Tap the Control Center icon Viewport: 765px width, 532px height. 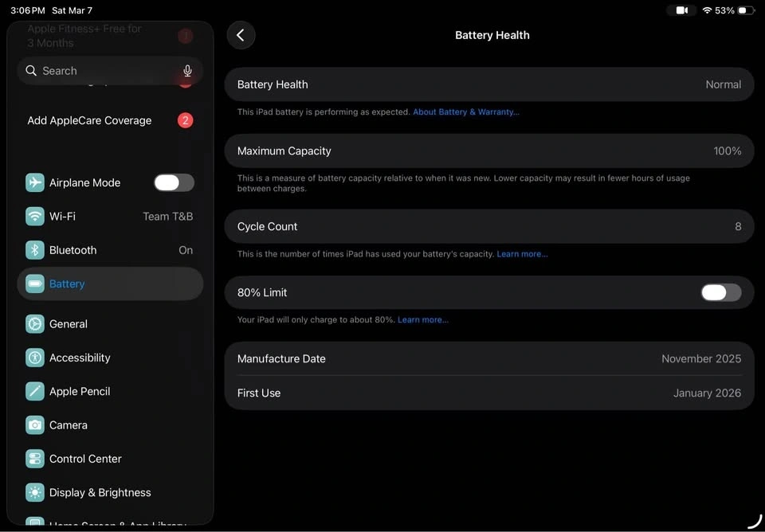[x=35, y=459]
